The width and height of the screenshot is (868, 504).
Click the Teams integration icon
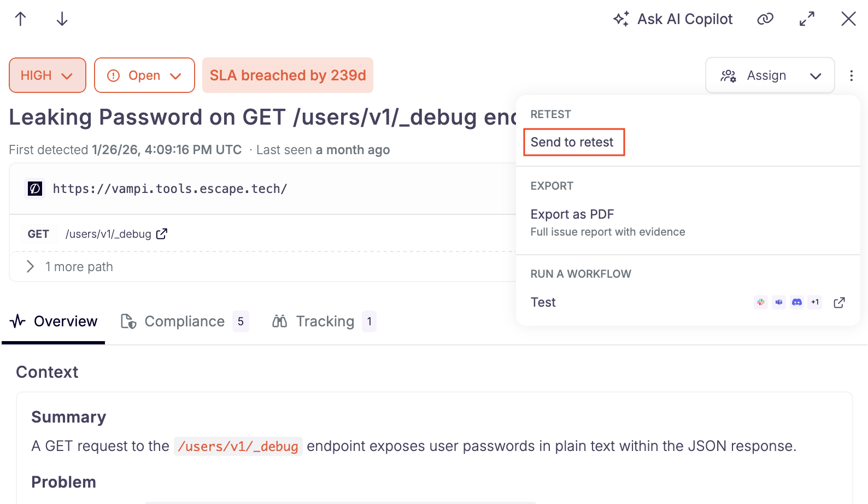[x=779, y=302]
